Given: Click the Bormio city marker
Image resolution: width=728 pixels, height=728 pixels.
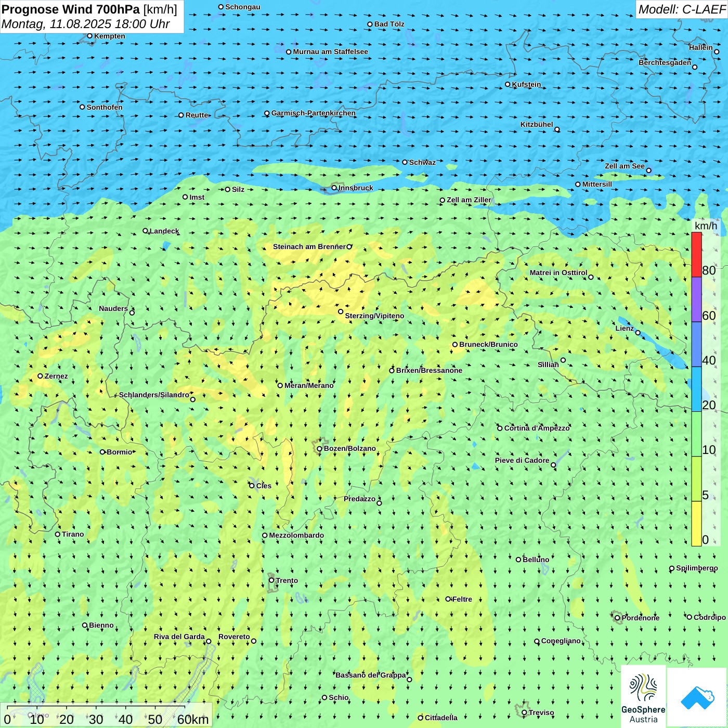Looking at the screenshot, I should (102, 452).
